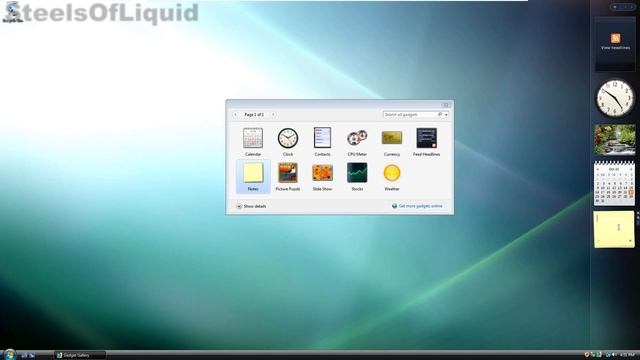Click the analog clock gadget in sidebar

pos(615,98)
